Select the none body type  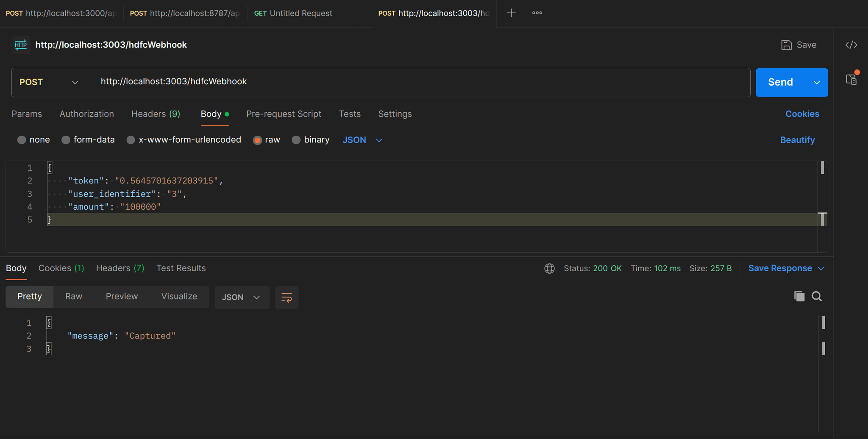click(x=33, y=140)
